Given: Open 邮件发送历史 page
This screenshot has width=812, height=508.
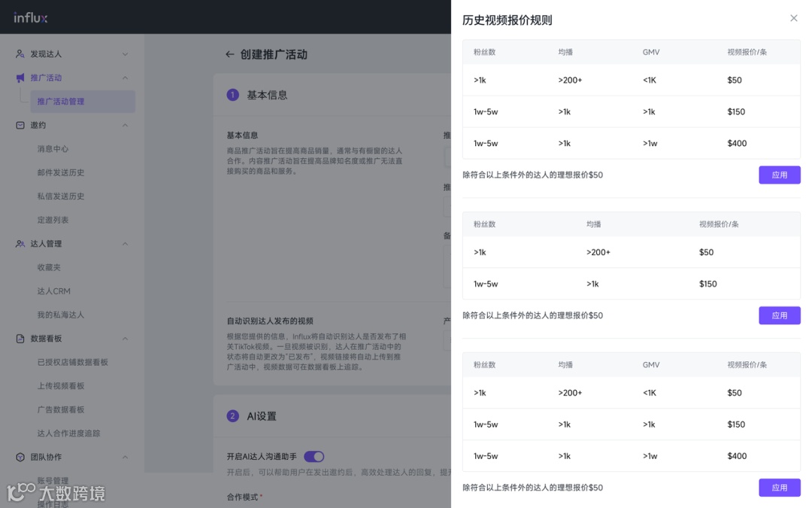Looking at the screenshot, I should (61, 172).
